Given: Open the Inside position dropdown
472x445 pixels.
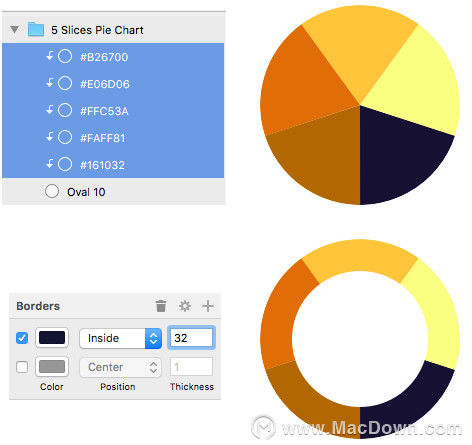Looking at the screenshot, I should [121, 338].
